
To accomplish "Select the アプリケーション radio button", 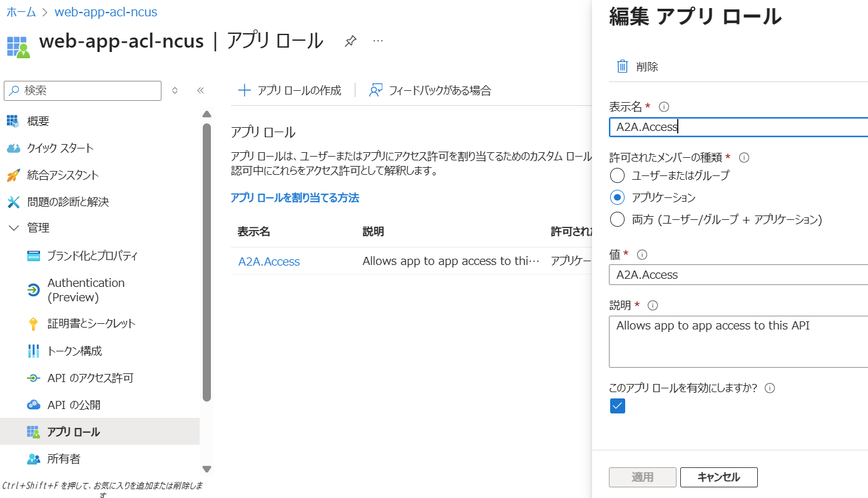I will tap(617, 197).
